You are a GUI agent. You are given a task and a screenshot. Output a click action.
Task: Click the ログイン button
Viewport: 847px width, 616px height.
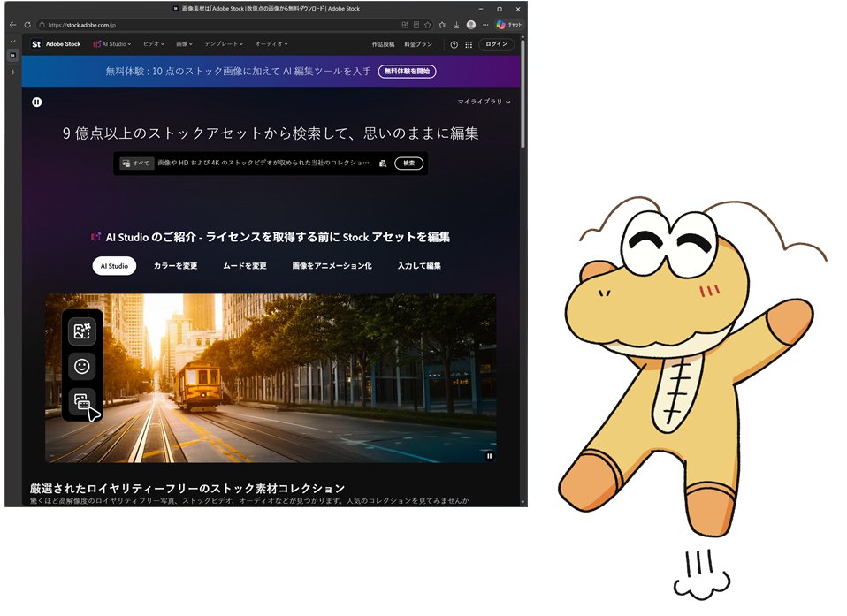click(496, 44)
